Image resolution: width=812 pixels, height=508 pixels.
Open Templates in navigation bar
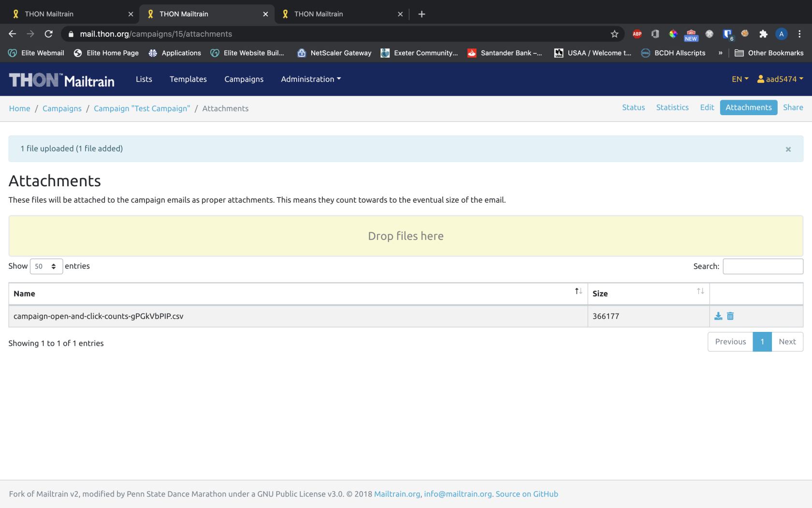(188, 79)
